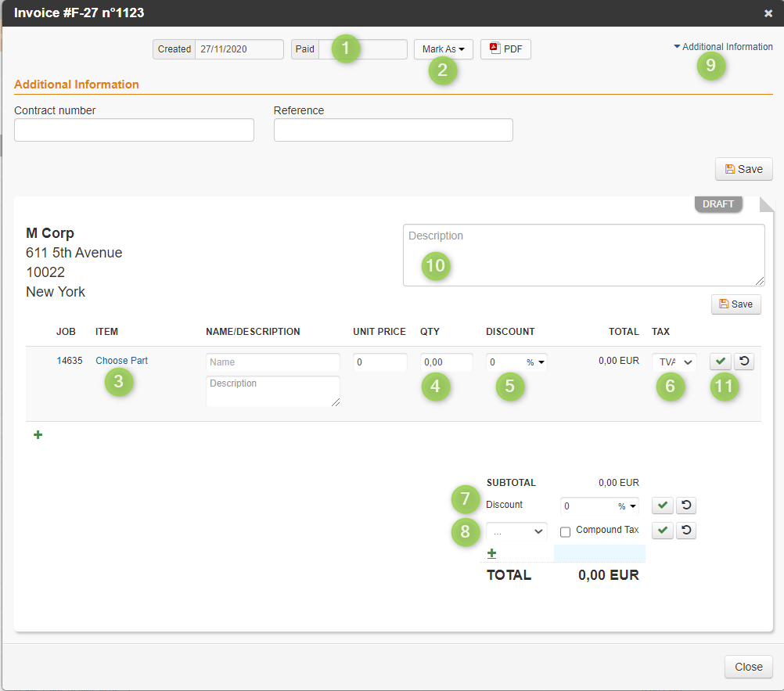Enable the Compound Tax checkbox
The image size is (784, 691).
(x=565, y=531)
